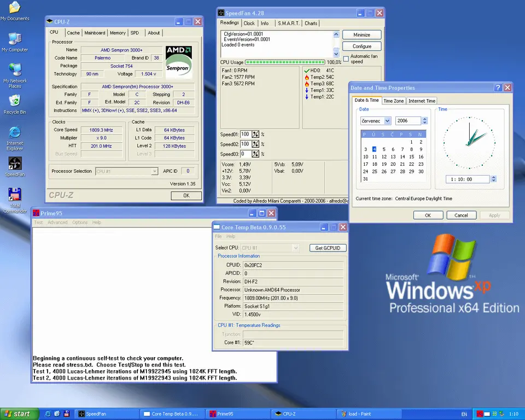Viewport: 525px width, 420px height.
Task: Click the year 2006 stepper arrows
Action: point(424,121)
